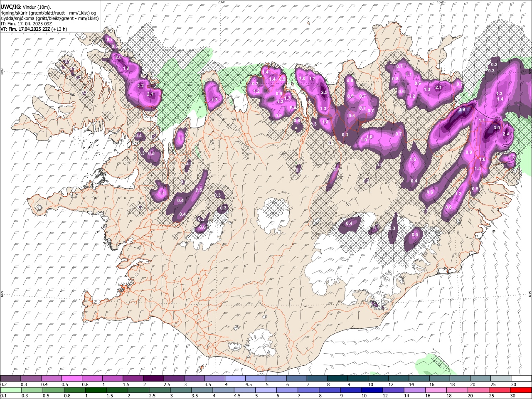Select the bottom legend row swatch labeled 20
This screenshot has height=399, width=532.
(x=478, y=390)
